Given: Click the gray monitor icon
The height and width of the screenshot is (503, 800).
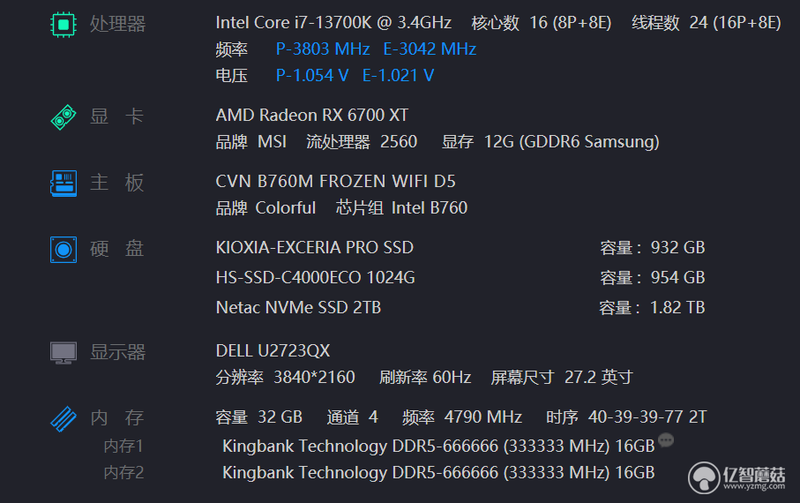Looking at the screenshot, I should [x=63, y=353].
